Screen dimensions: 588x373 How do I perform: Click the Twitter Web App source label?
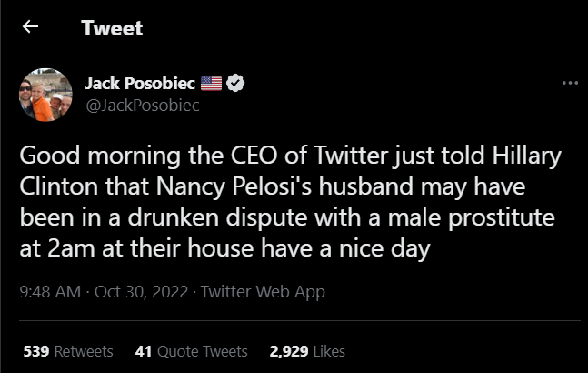pos(263,292)
